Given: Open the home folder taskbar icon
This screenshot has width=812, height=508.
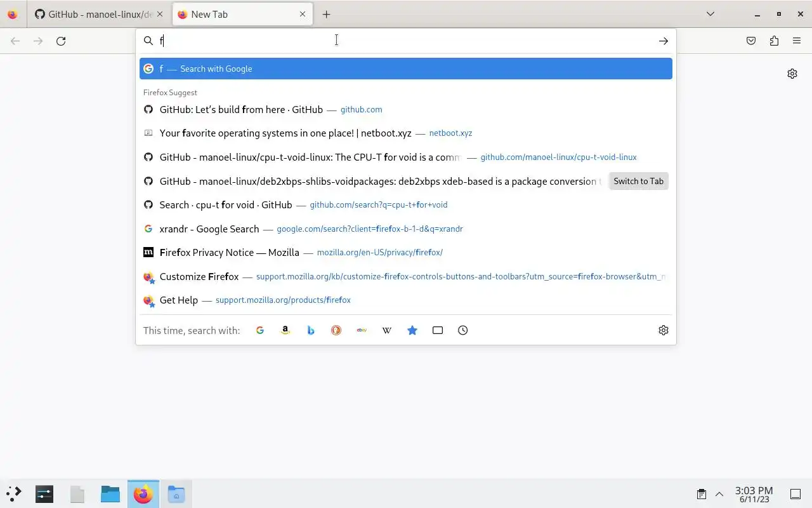Looking at the screenshot, I should coord(176,493).
